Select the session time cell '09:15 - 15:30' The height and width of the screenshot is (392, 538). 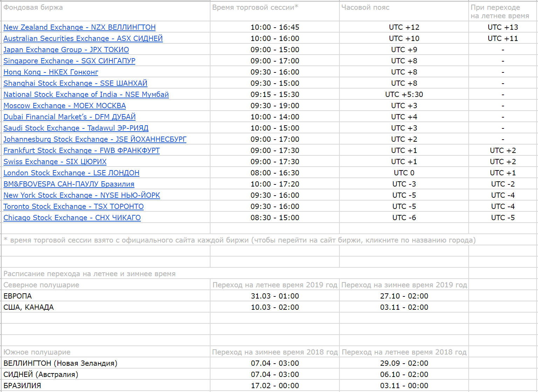point(275,94)
